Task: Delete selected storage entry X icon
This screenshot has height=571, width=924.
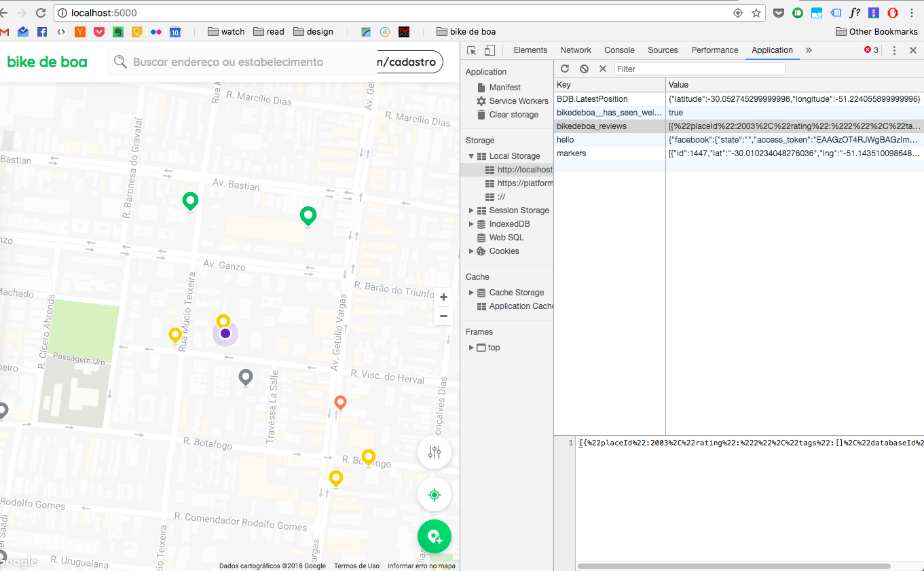Action: pos(602,69)
